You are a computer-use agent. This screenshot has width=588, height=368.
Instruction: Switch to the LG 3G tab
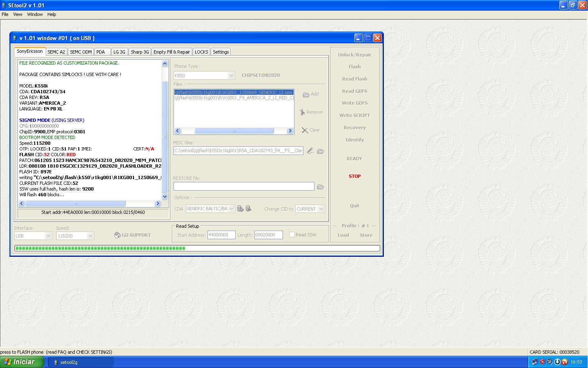(x=119, y=52)
